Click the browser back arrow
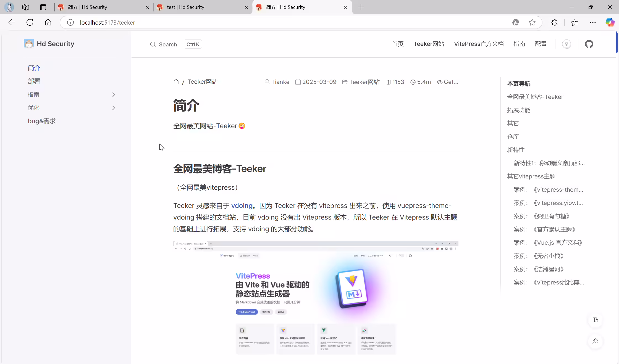The height and width of the screenshot is (364, 619). pyautogui.click(x=12, y=22)
